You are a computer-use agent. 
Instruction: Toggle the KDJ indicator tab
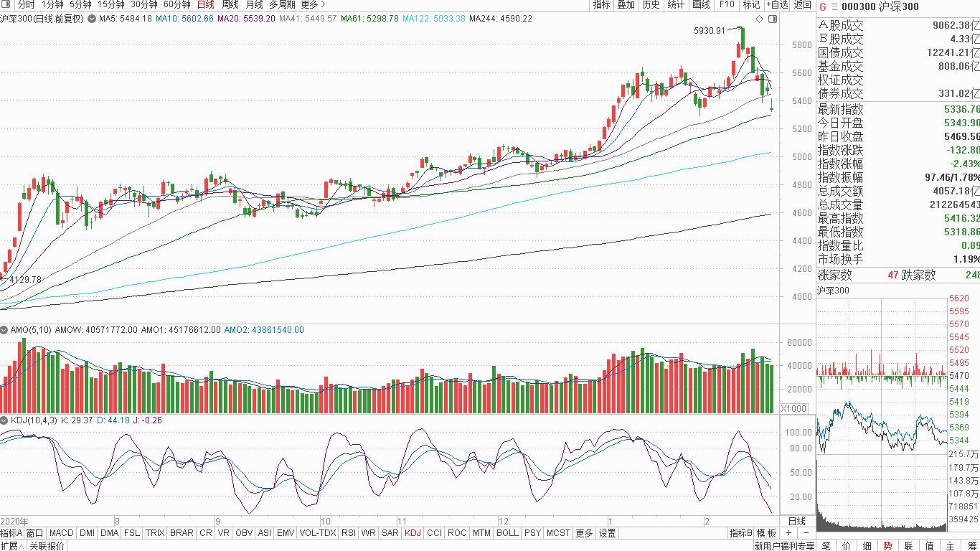pos(413,533)
